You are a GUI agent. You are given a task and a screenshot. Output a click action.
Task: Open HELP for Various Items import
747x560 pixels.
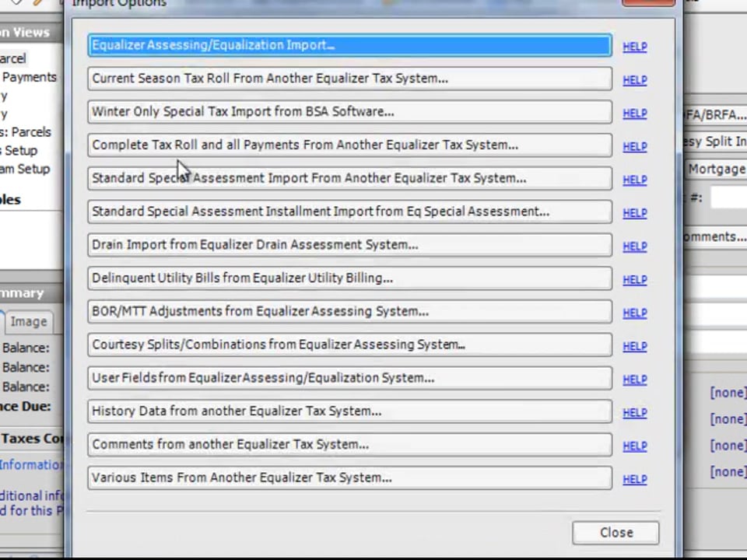point(635,480)
